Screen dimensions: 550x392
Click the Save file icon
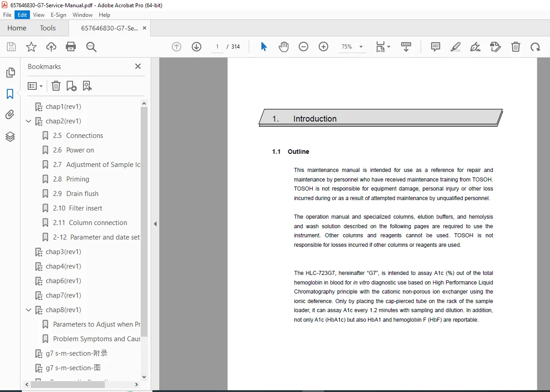(x=11, y=47)
